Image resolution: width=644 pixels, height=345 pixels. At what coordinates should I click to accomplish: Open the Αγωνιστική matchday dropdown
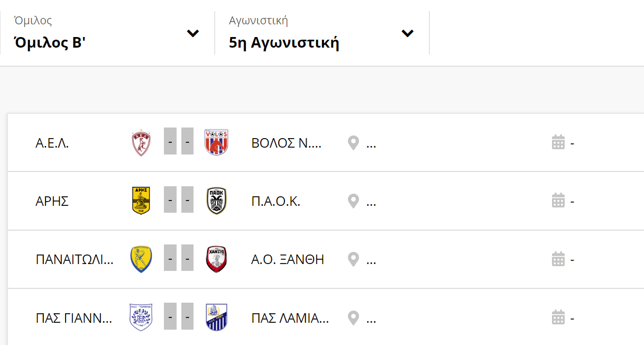pos(322,33)
